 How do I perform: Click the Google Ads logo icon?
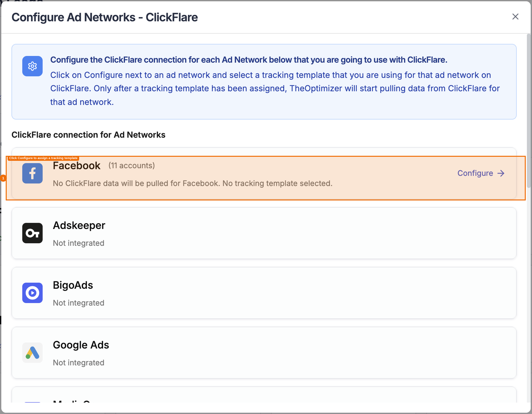tap(32, 353)
